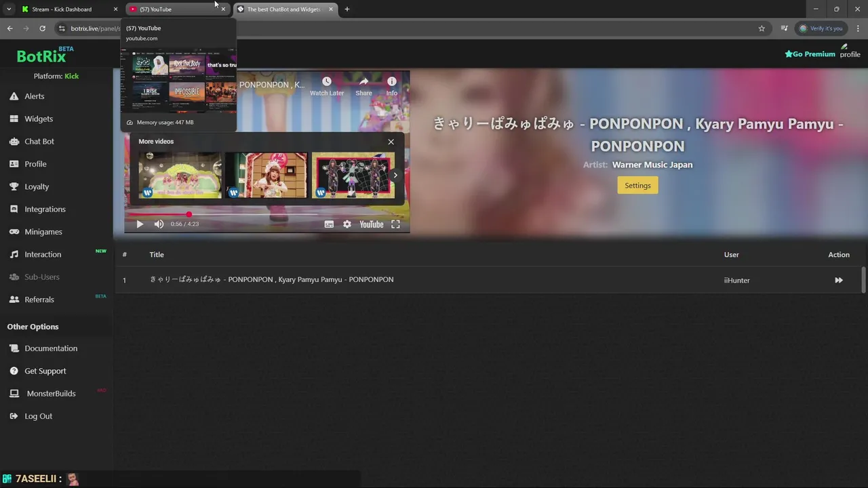
Task: Reload the current page
Action: tap(42, 28)
